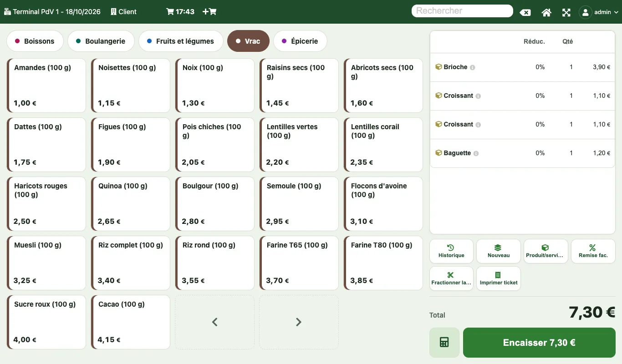Click the Qté column header
622x364 pixels.
coord(567,41)
